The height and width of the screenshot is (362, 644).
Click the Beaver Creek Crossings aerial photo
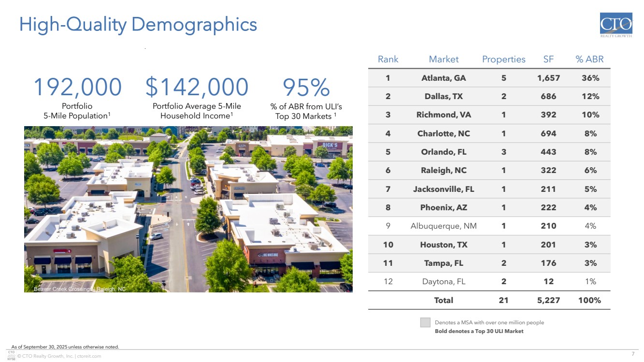coord(188,209)
